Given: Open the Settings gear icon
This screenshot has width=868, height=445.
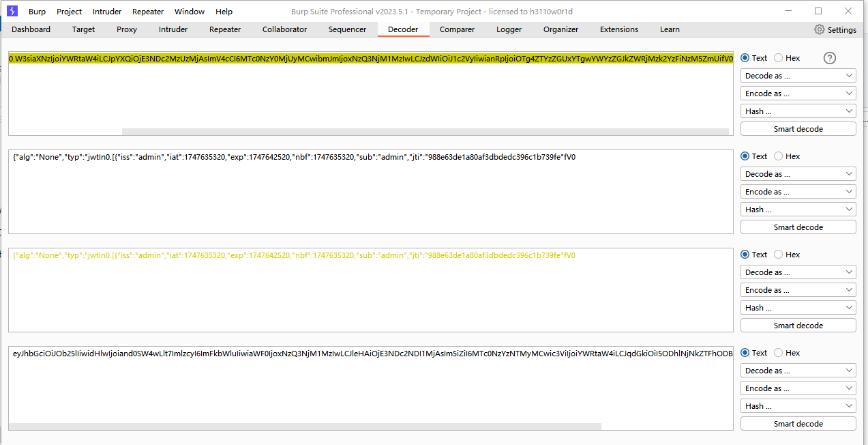Looking at the screenshot, I should pyautogui.click(x=819, y=29).
